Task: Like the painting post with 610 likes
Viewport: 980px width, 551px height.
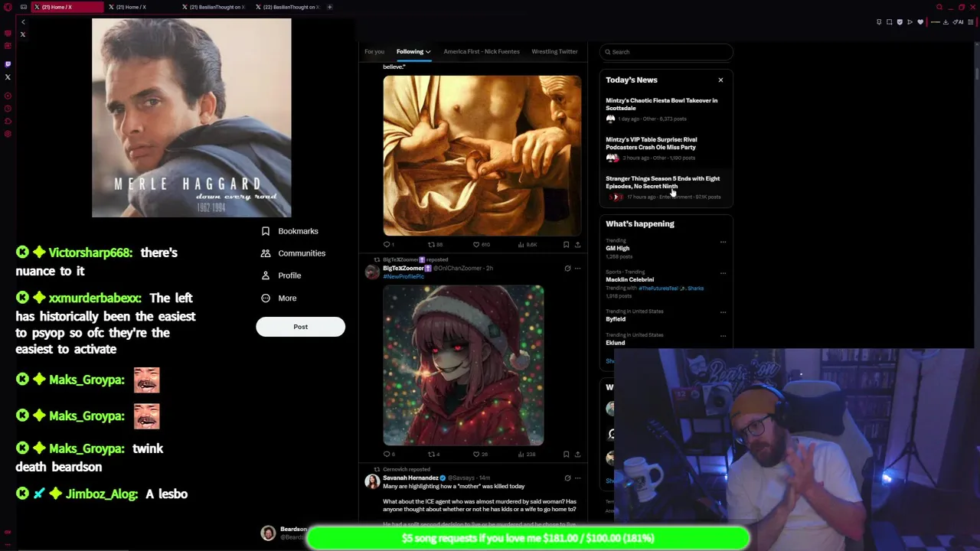Action: pyautogui.click(x=475, y=245)
